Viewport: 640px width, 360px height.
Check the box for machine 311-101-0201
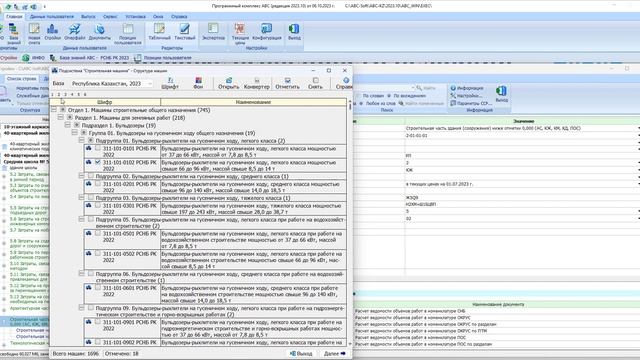98,184
